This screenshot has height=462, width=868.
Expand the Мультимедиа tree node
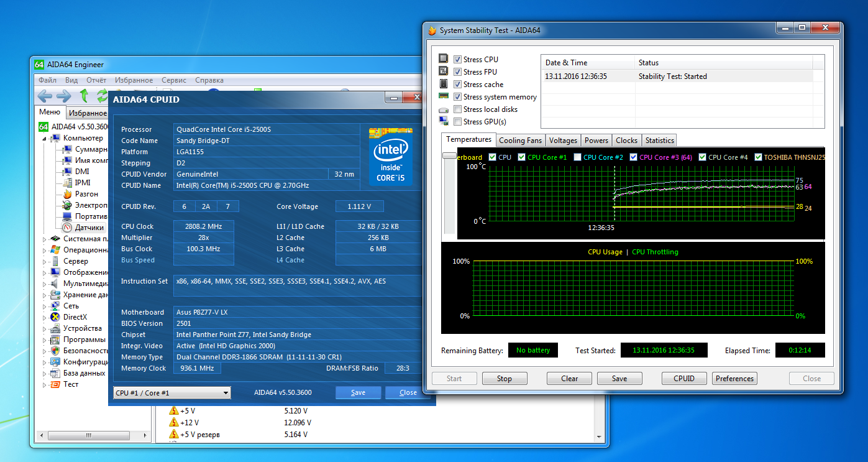click(x=44, y=284)
